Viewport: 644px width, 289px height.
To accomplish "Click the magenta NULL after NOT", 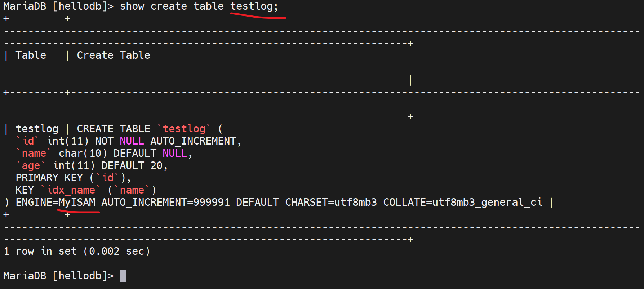I will point(132,141).
